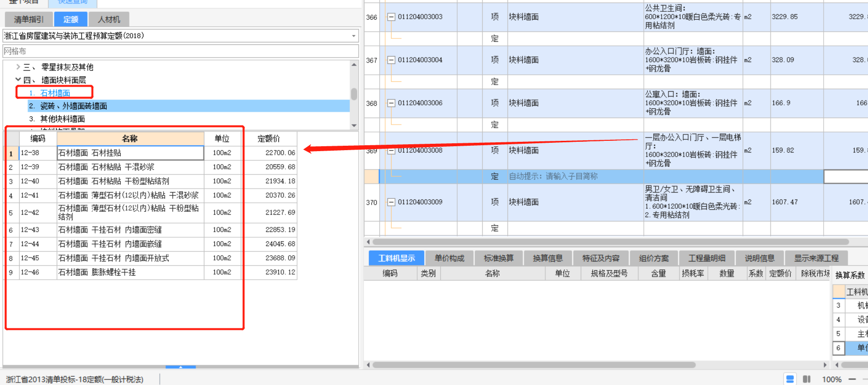The width and height of the screenshot is (868, 385).
Task: Click the 名称 column header in quota table
Action: [130, 139]
